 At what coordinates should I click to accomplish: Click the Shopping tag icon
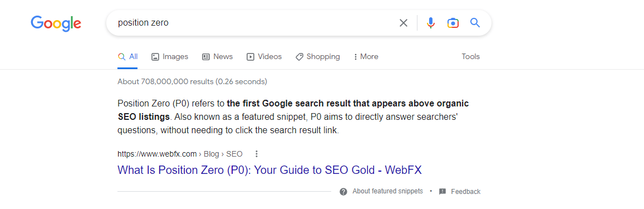[299, 57]
